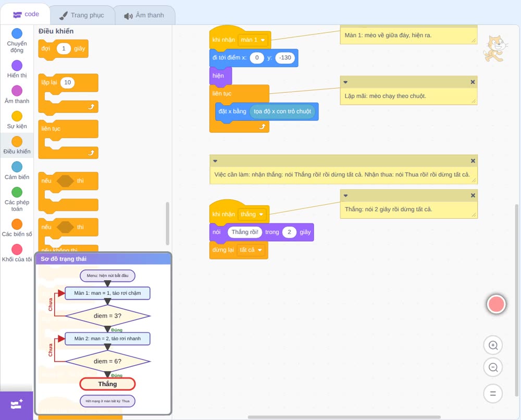This screenshot has height=420, width=521.
Task: Collapse the 'Lặp mãi: mèo chạy theo chuột' comment
Action: [x=345, y=82]
